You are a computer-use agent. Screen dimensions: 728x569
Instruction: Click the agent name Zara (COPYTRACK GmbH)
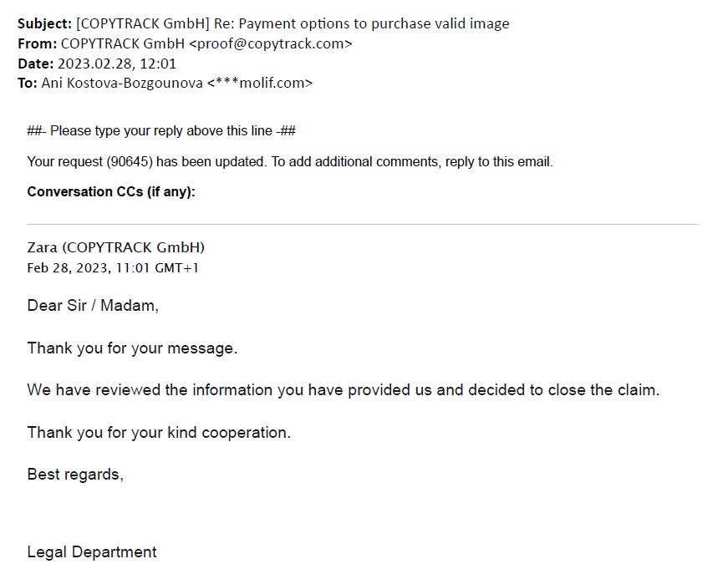click(x=116, y=247)
